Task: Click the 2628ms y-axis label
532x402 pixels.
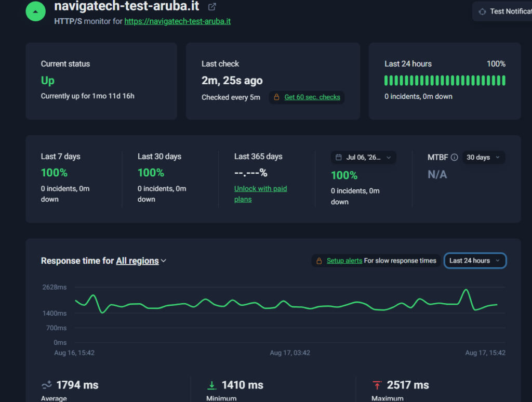Action: click(x=54, y=287)
